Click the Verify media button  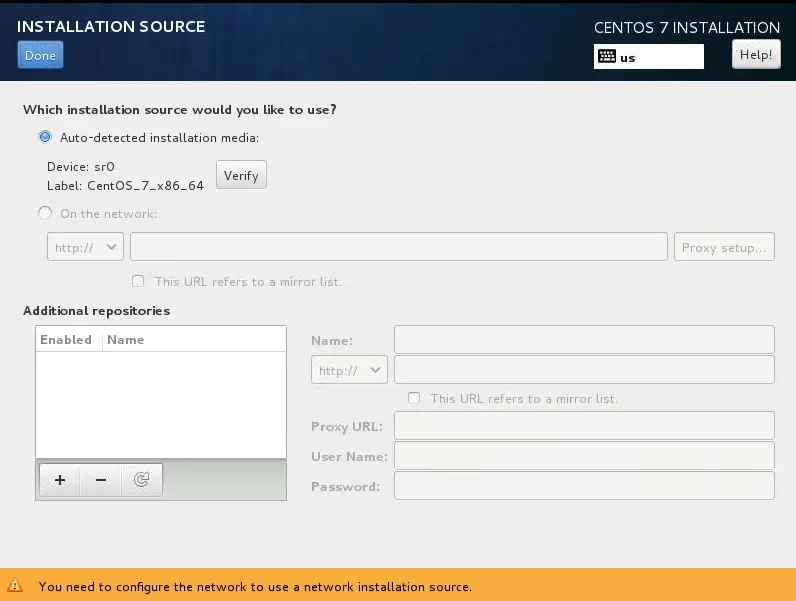pos(241,175)
